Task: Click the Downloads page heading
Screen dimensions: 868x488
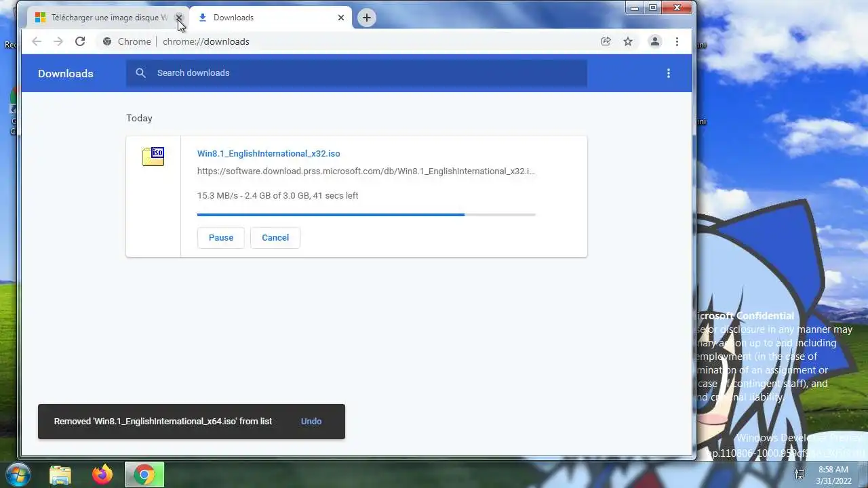Action: pyautogui.click(x=66, y=73)
